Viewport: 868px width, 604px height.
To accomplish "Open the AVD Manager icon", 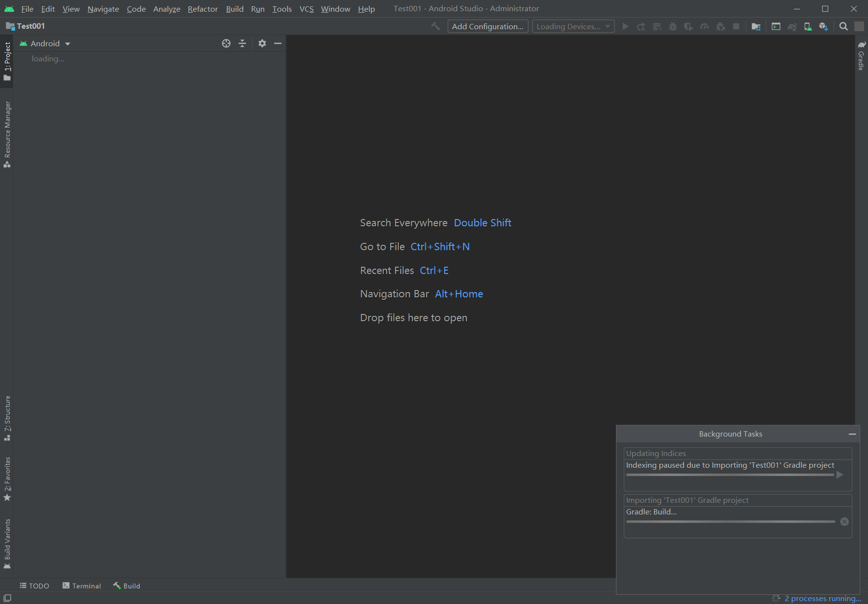I will (x=808, y=26).
